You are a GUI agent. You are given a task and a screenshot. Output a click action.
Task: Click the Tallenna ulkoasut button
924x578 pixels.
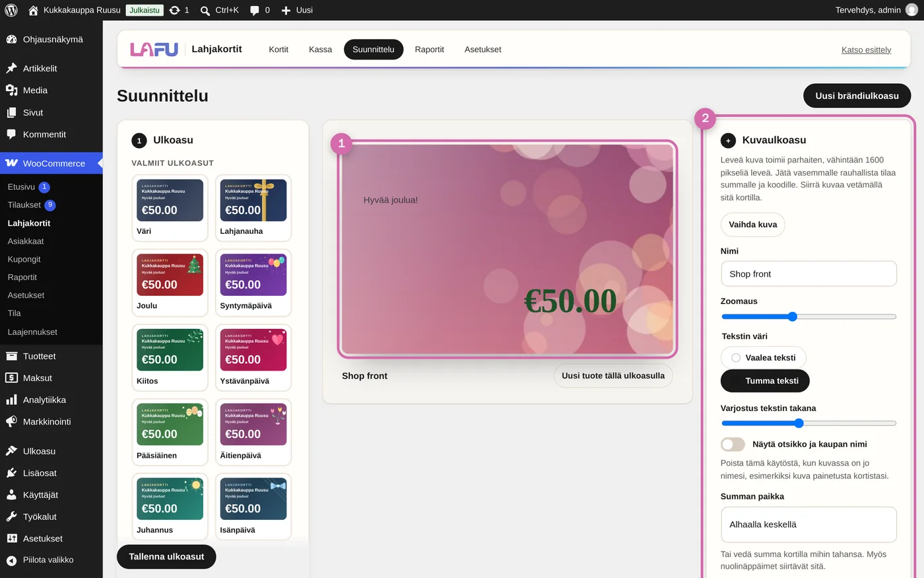coord(166,557)
